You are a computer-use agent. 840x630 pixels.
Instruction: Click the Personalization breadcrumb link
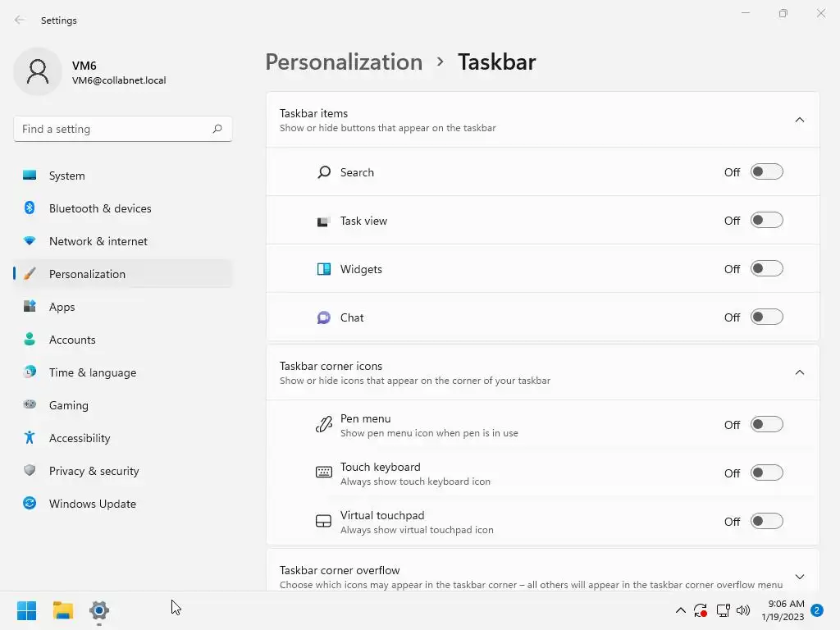click(x=344, y=62)
